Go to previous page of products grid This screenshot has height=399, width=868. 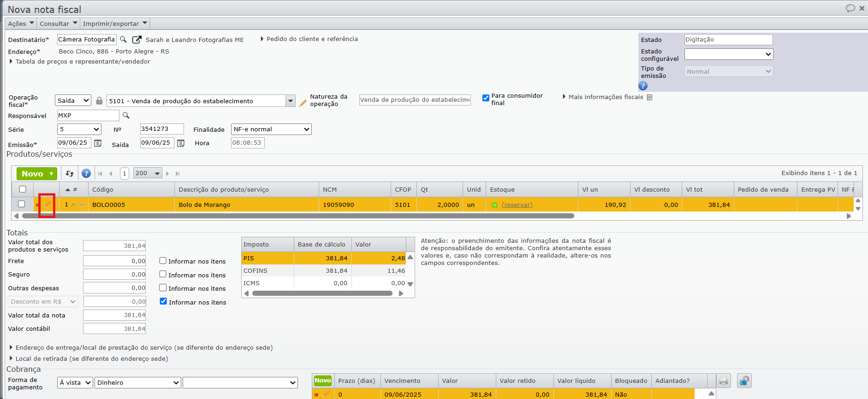[x=111, y=174]
